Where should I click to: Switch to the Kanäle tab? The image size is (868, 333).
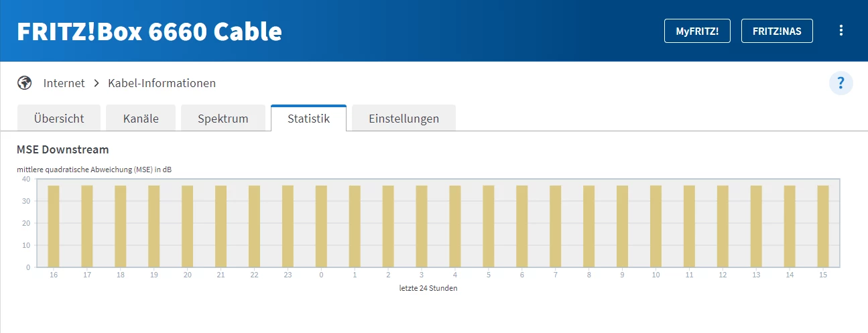[141, 119]
